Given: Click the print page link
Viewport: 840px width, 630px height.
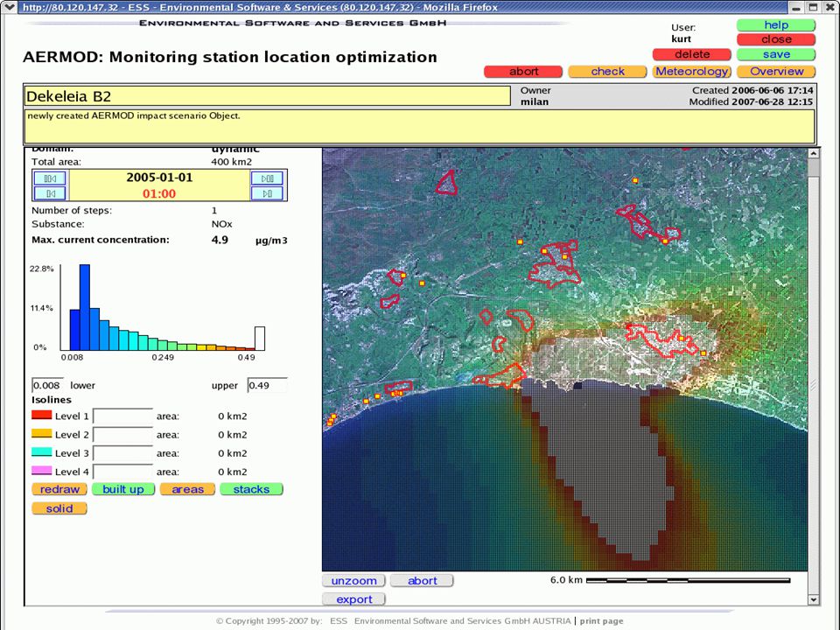Looking at the screenshot, I should [602, 621].
